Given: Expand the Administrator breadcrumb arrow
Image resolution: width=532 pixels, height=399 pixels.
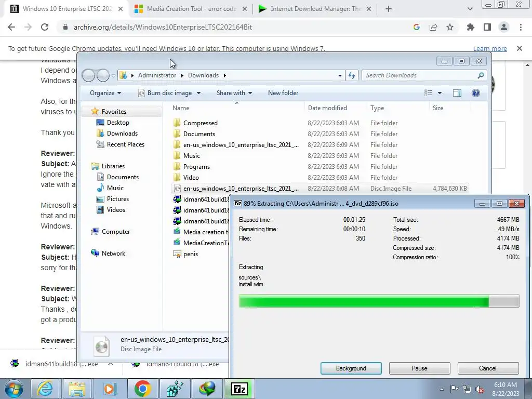Looking at the screenshot, I should coord(182,75).
